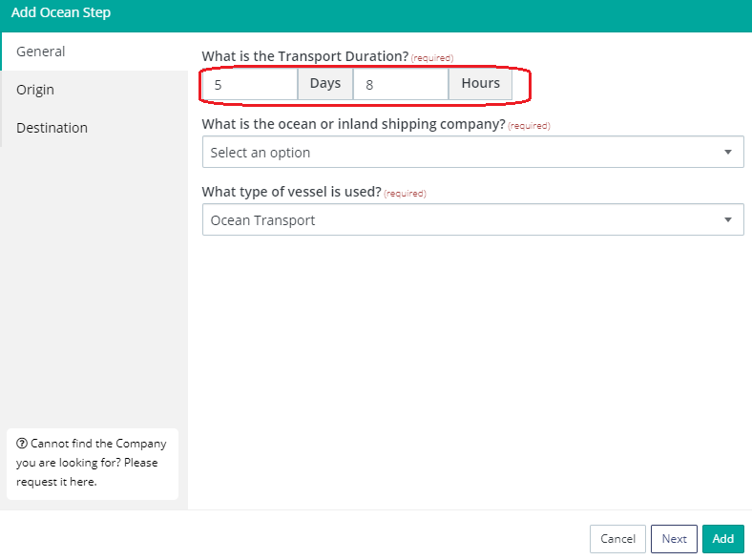Open the General tab

pos(94,52)
